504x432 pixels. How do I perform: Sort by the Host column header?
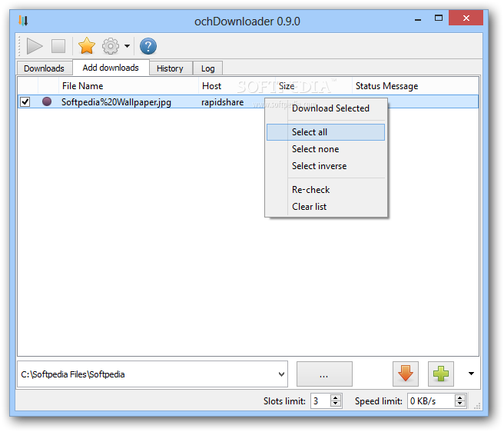pyautogui.click(x=237, y=86)
